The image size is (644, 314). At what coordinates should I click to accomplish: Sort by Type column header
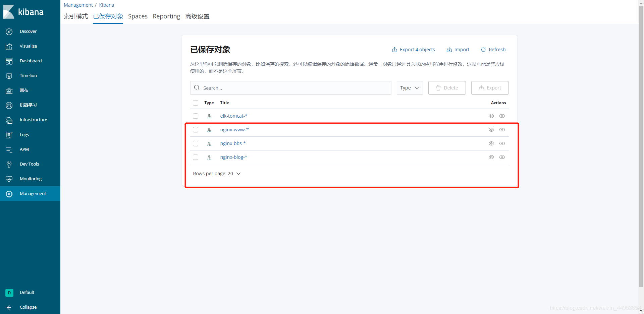click(209, 103)
